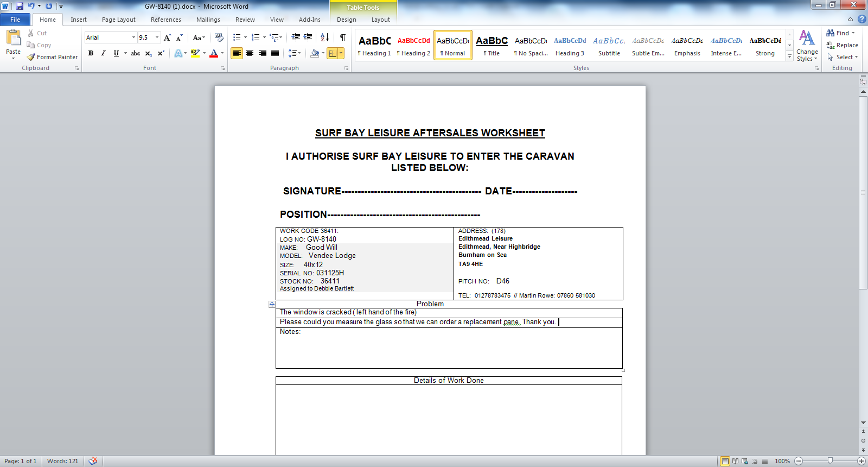Toggle Align Text Left
This screenshot has width=868, height=467.
pos(237,53)
